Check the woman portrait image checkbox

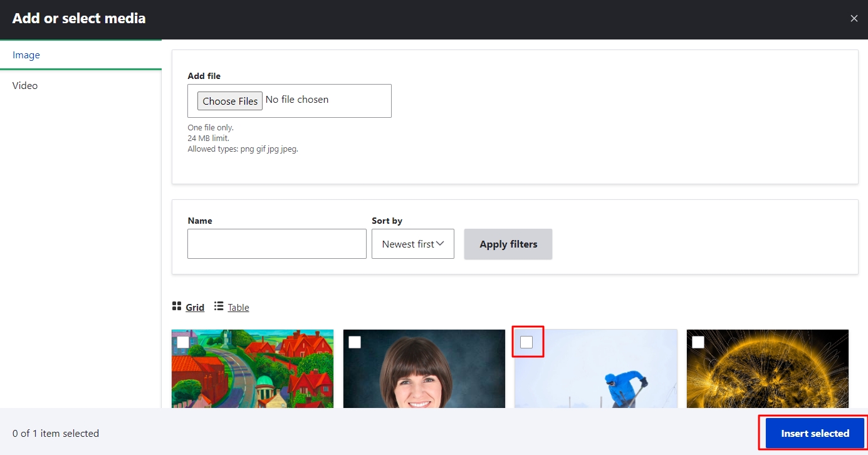point(355,342)
